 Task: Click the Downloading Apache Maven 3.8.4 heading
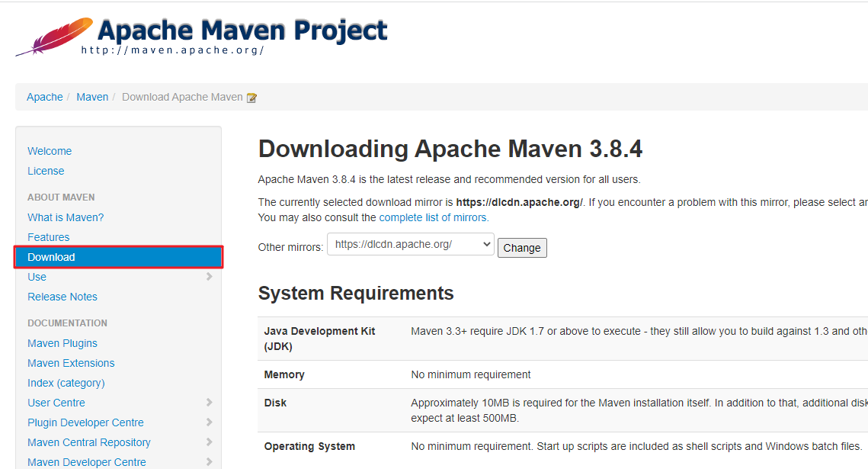(450, 149)
